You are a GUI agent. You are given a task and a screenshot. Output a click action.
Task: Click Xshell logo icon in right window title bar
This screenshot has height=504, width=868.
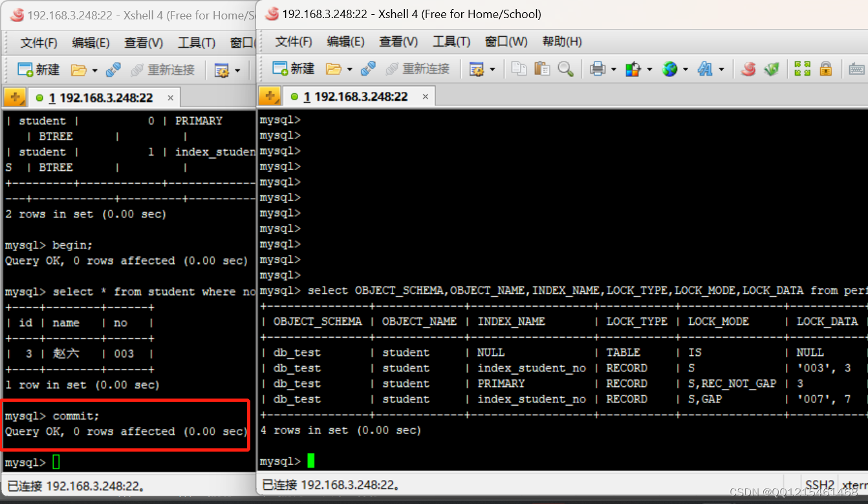point(272,14)
